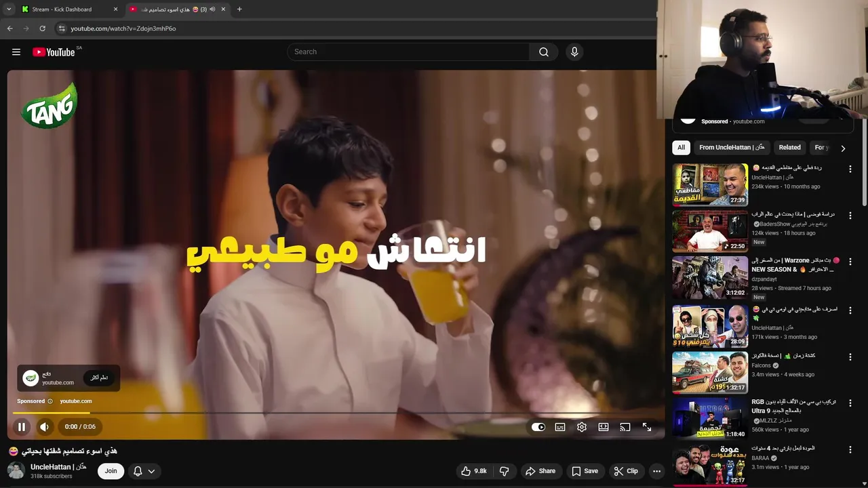Save the video to a playlist
868x488 pixels.
(585, 471)
